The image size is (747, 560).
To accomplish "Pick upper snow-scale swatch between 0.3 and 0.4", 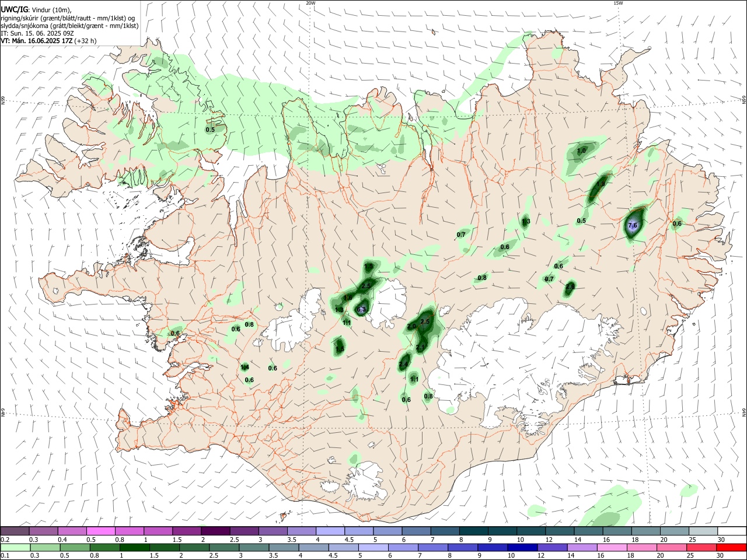I will pos(43,531).
